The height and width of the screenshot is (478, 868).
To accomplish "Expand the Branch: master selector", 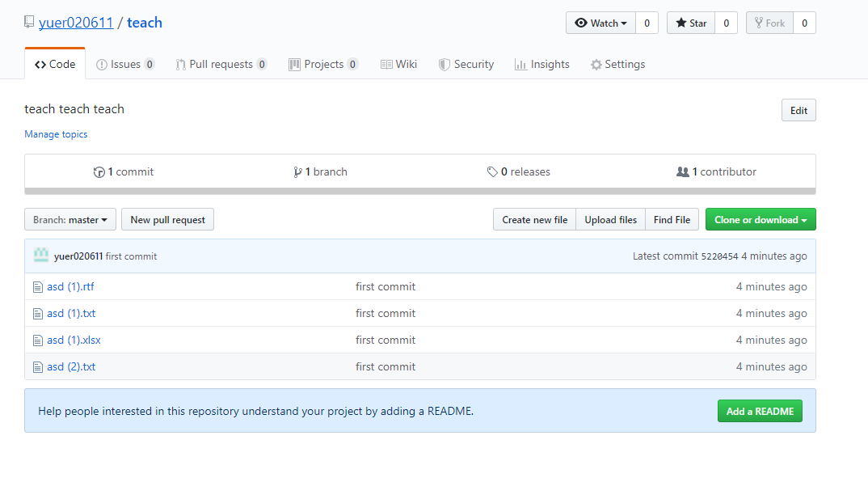I will tap(70, 219).
